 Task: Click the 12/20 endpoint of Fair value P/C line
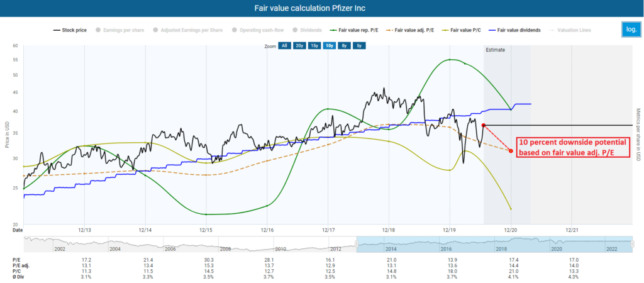(511, 209)
